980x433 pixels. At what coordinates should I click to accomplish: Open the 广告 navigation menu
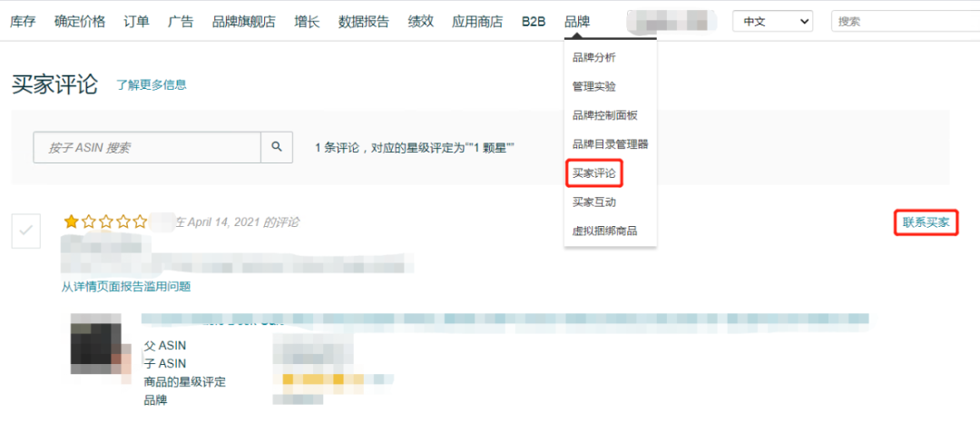click(x=181, y=22)
